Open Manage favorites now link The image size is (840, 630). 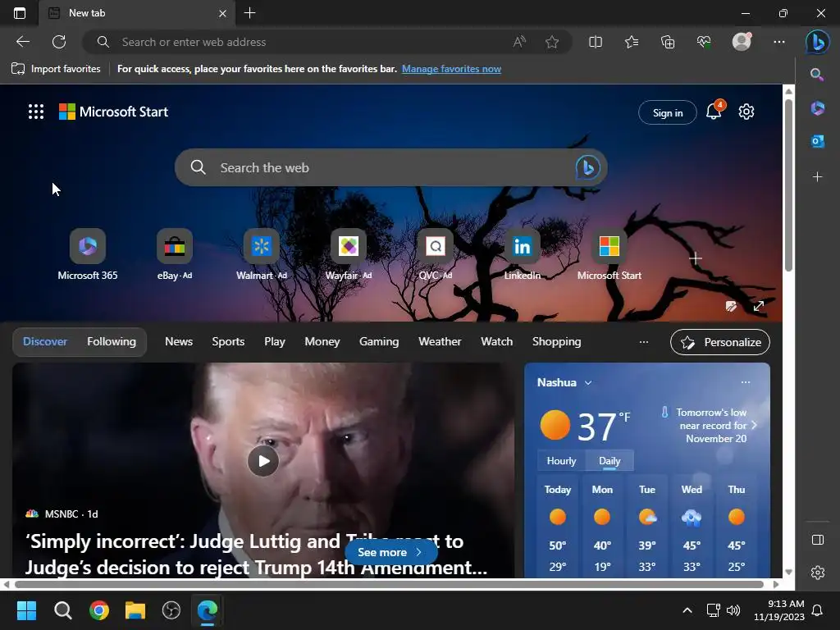(x=451, y=69)
